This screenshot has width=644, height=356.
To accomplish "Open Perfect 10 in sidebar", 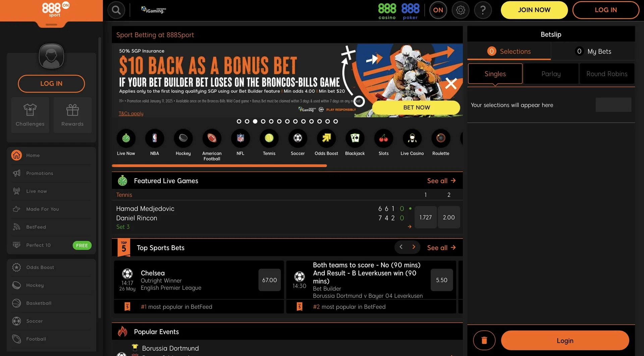I will (x=51, y=245).
